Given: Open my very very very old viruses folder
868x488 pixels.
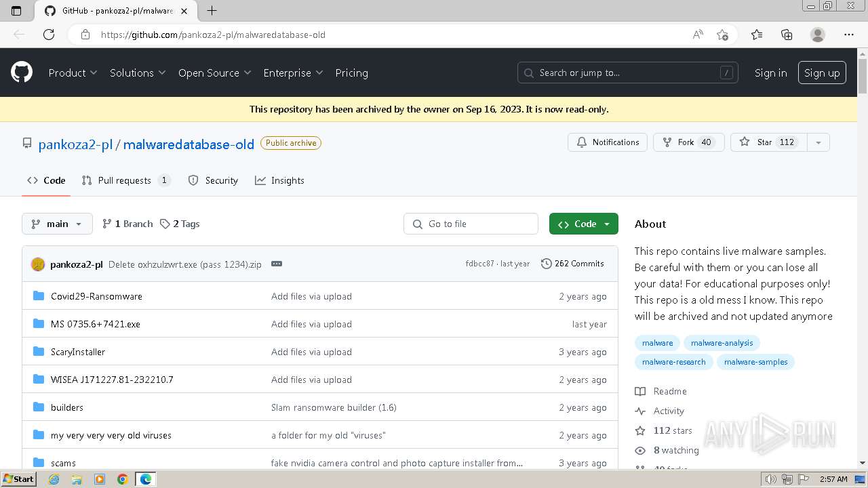Looking at the screenshot, I should point(111,435).
